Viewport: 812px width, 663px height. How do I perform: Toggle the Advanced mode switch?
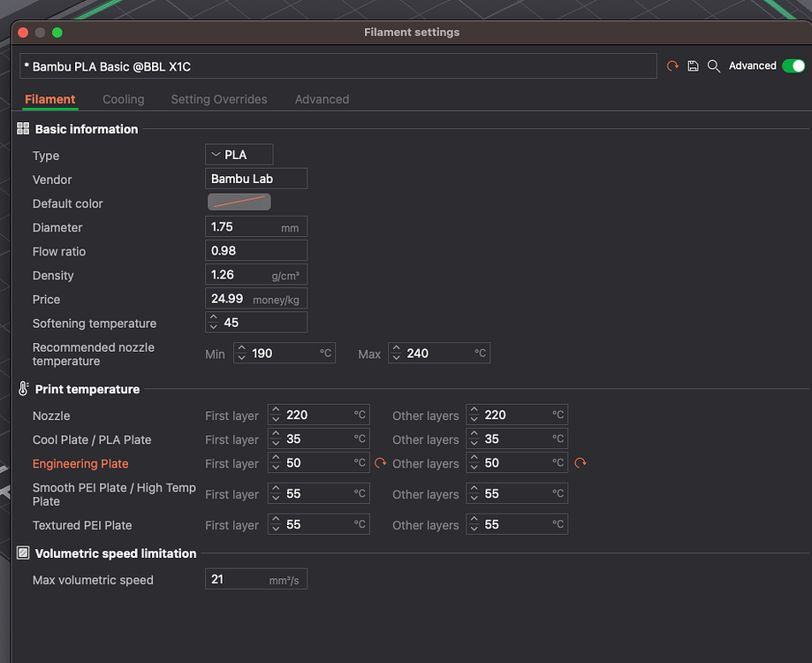793,66
